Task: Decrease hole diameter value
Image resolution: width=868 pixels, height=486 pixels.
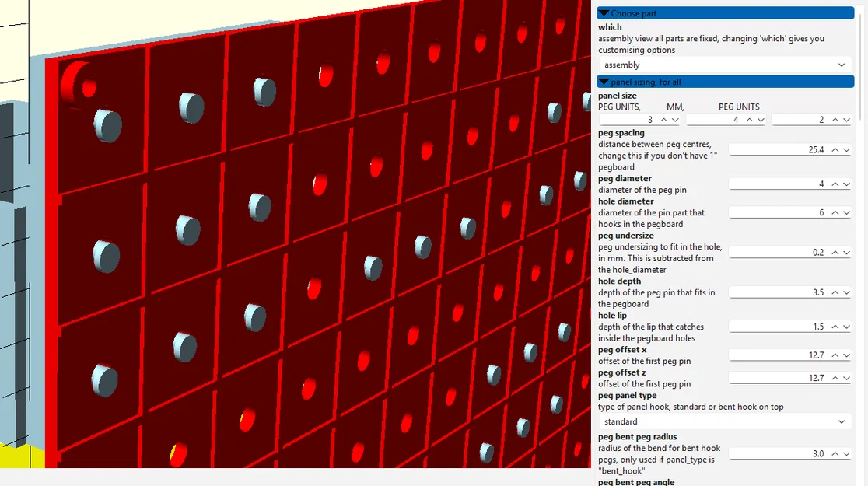Action: (x=846, y=212)
